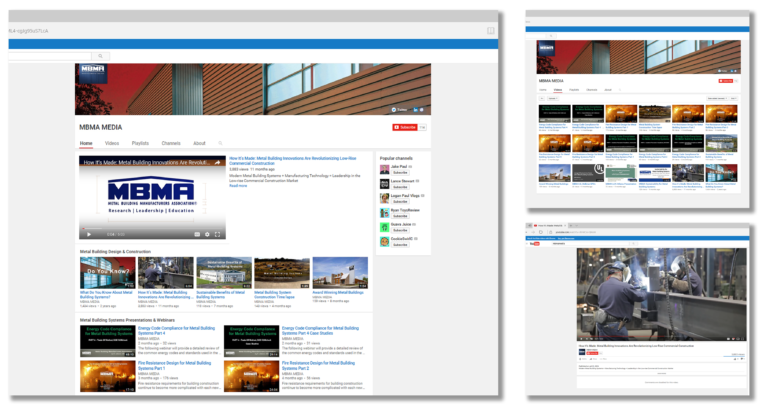Open Uploads dropdown in top-right window
768x415 pixels.
(552, 98)
